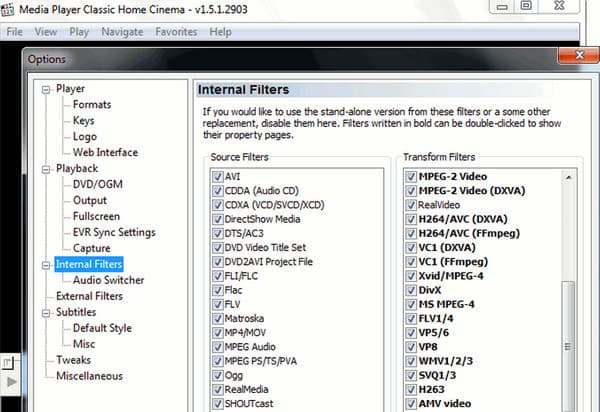This screenshot has width=600, height=412.
Task: Disable DirectShow Media source filter
Action: [x=218, y=219]
